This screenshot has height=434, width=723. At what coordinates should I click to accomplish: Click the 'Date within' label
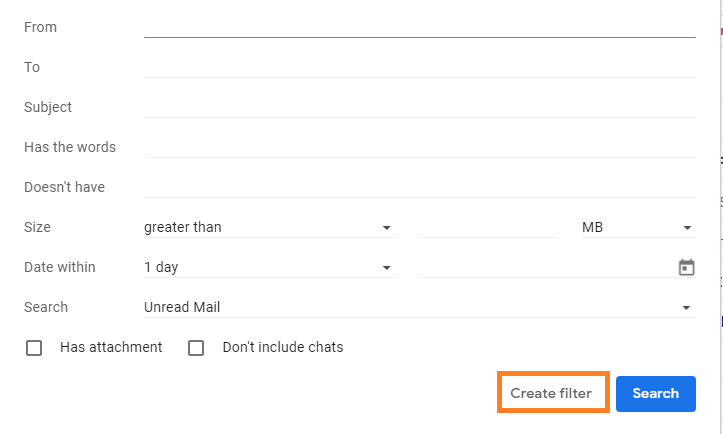[59, 267]
